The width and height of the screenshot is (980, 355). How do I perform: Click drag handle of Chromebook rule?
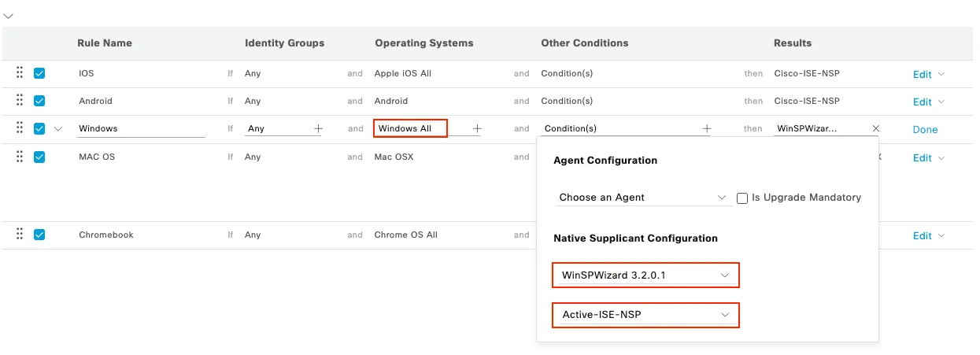pos(20,234)
